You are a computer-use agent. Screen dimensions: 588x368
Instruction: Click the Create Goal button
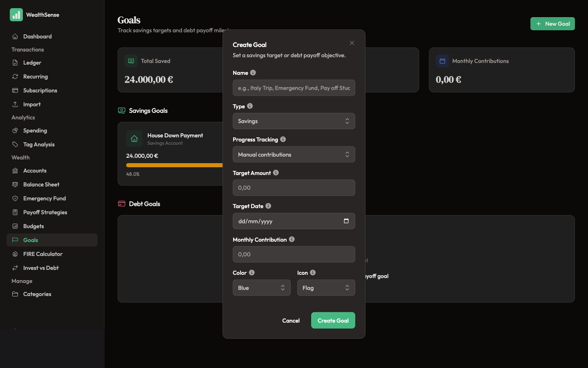point(333,321)
